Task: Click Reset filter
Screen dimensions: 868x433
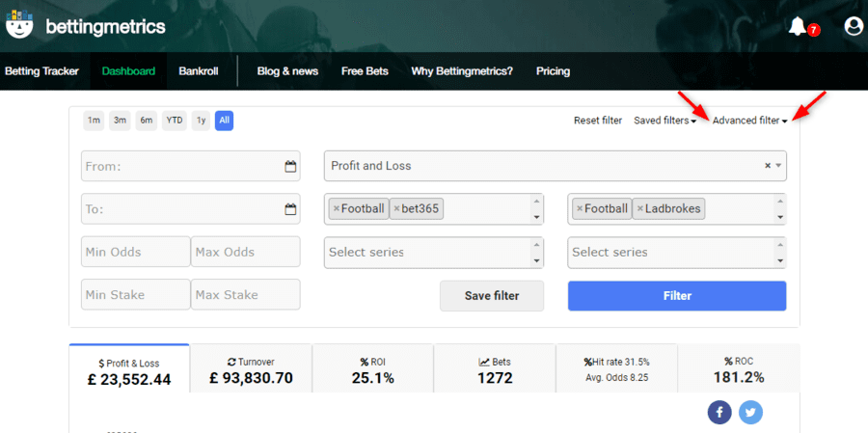Action: coord(598,121)
